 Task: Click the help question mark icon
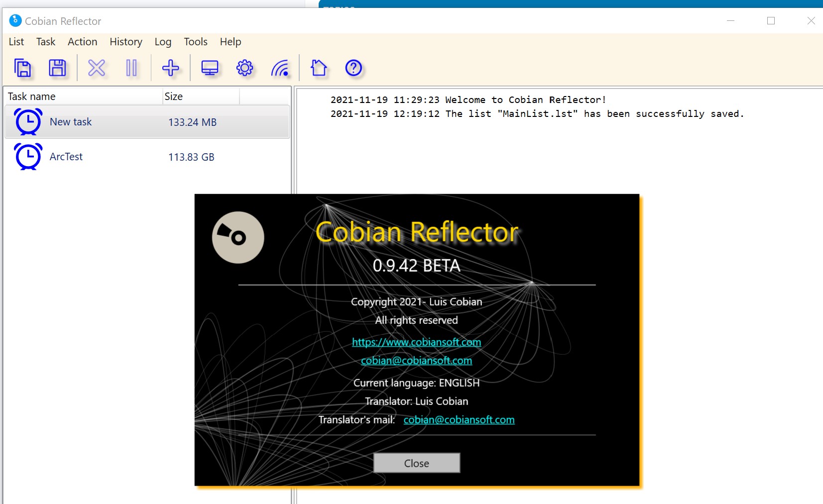353,68
